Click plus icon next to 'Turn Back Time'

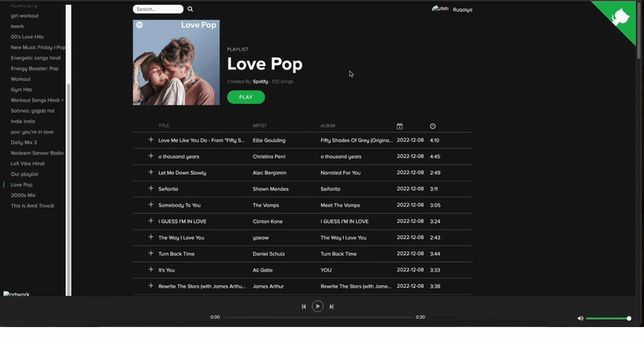coord(151,253)
